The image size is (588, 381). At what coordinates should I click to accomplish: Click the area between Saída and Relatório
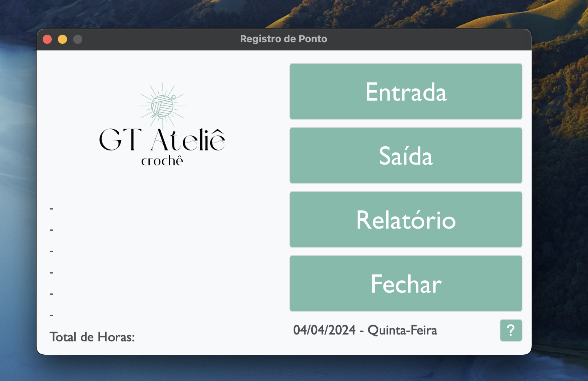406,187
